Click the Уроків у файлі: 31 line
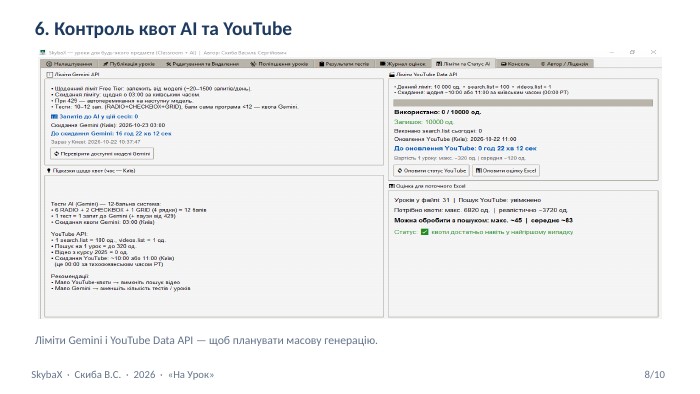Viewport: 700px width, 394px height. coord(467,200)
